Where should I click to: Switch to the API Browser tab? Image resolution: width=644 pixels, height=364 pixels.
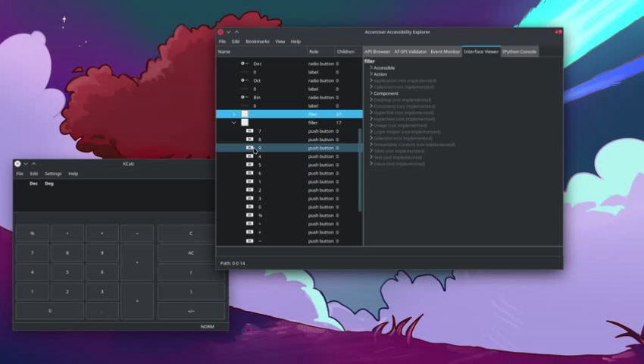pyautogui.click(x=377, y=52)
